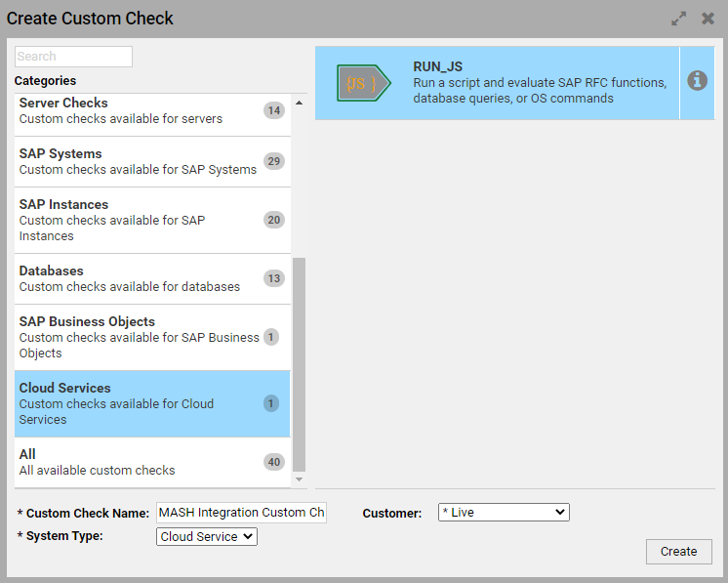Expand the dialog with the resize icon
The height and width of the screenshot is (583, 728).
pyautogui.click(x=679, y=19)
